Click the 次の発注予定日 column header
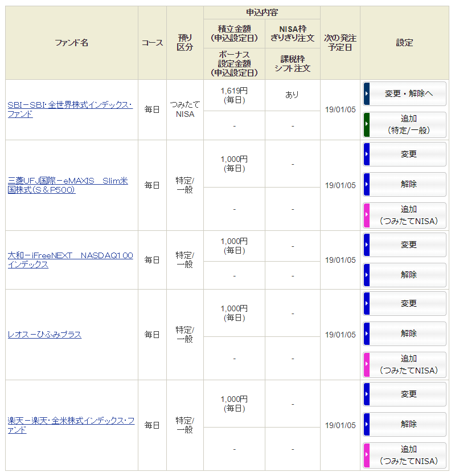Screen dimensions: 451x476 point(341,43)
